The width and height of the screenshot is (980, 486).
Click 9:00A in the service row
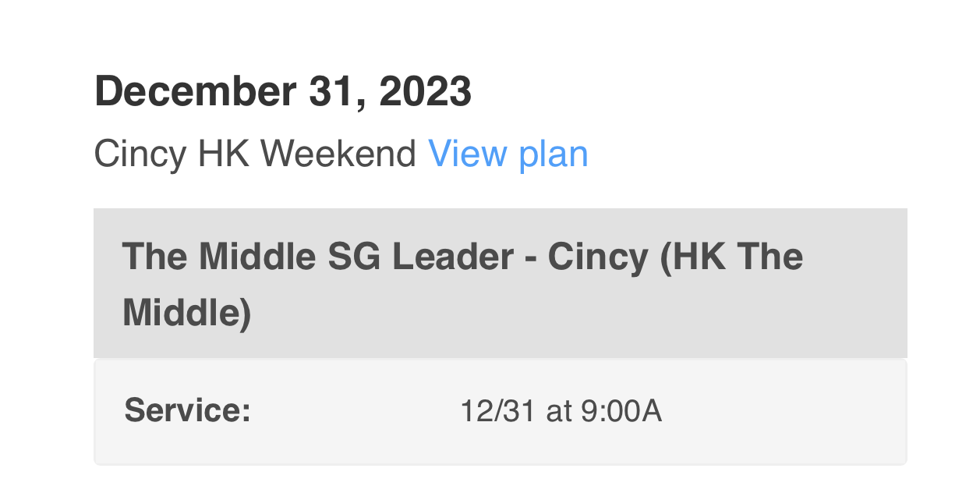click(621, 410)
